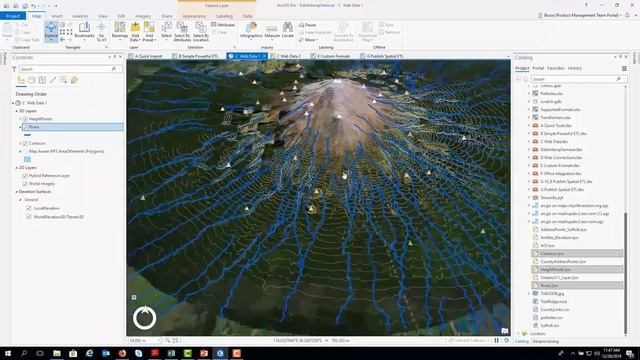Screen dimensions: 640x360
Task: Toggle Hybrid Reference Layer checkbox
Action: tap(25, 176)
